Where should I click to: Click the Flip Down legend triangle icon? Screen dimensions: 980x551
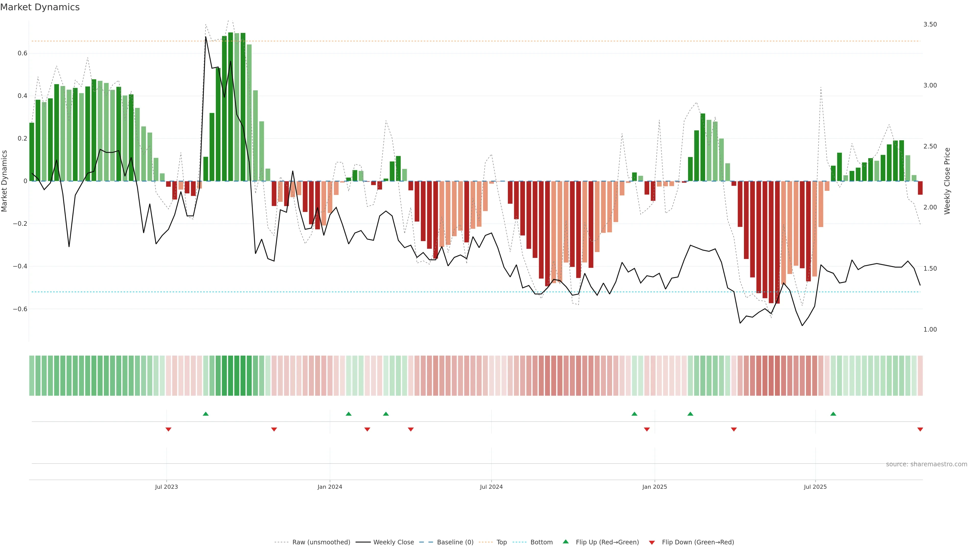click(x=652, y=542)
